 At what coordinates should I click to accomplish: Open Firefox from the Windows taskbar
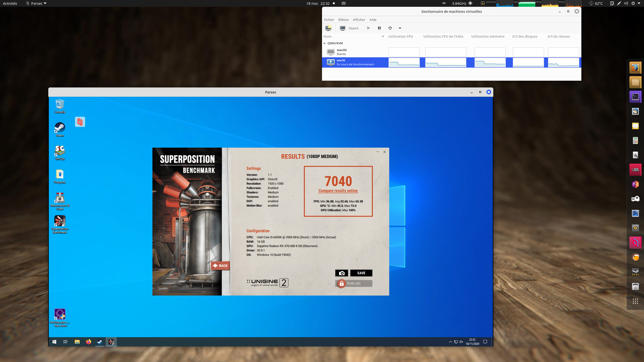(89, 342)
